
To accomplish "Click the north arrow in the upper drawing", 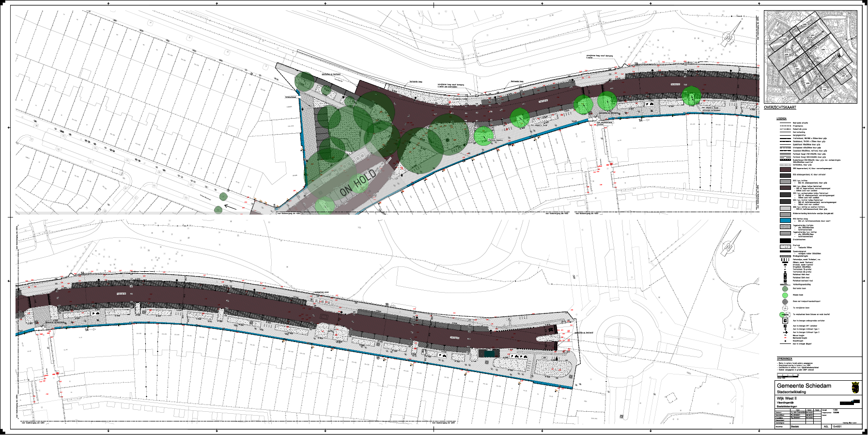I will pyautogui.click(x=729, y=36).
